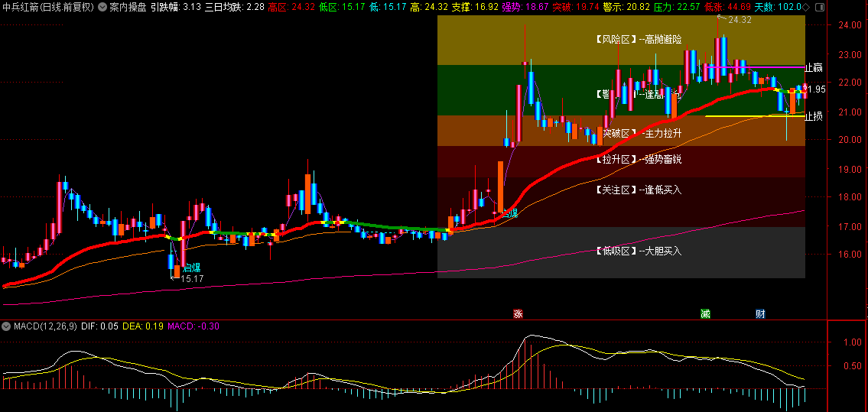Screen dimensions: 868x412
Task: Click the 15.17 low price annotation
Action: point(192,279)
